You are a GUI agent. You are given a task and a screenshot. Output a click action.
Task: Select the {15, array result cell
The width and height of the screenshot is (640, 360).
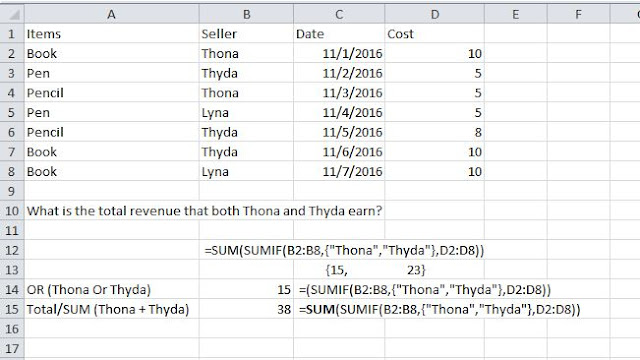pos(339,270)
